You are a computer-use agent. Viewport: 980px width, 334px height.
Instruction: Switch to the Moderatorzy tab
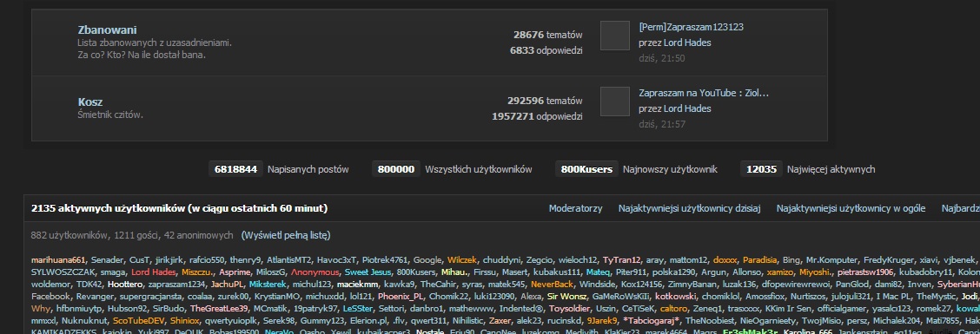pyautogui.click(x=575, y=208)
